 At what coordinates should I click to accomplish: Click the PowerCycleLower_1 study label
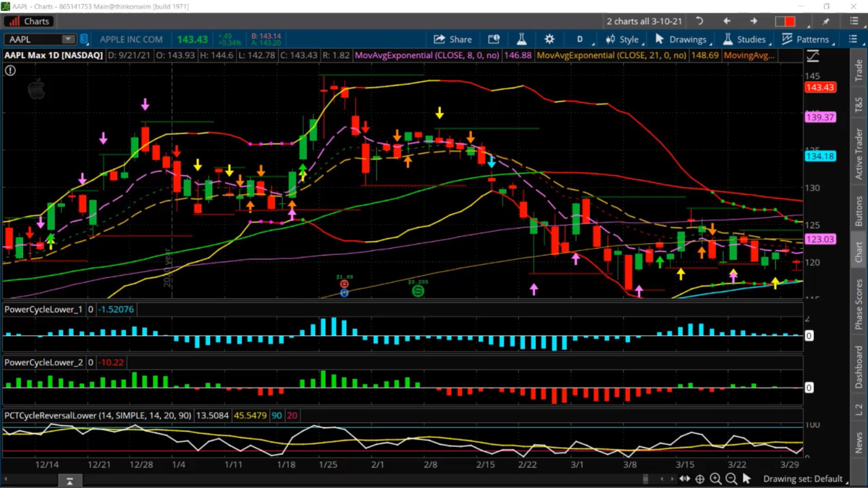[43, 310]
